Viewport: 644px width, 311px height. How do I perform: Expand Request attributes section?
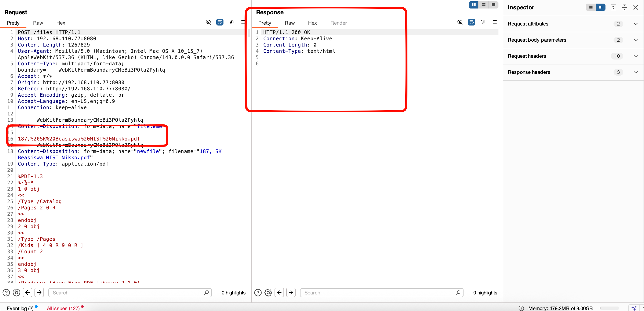pyautogui.click(x=635, y=24)
